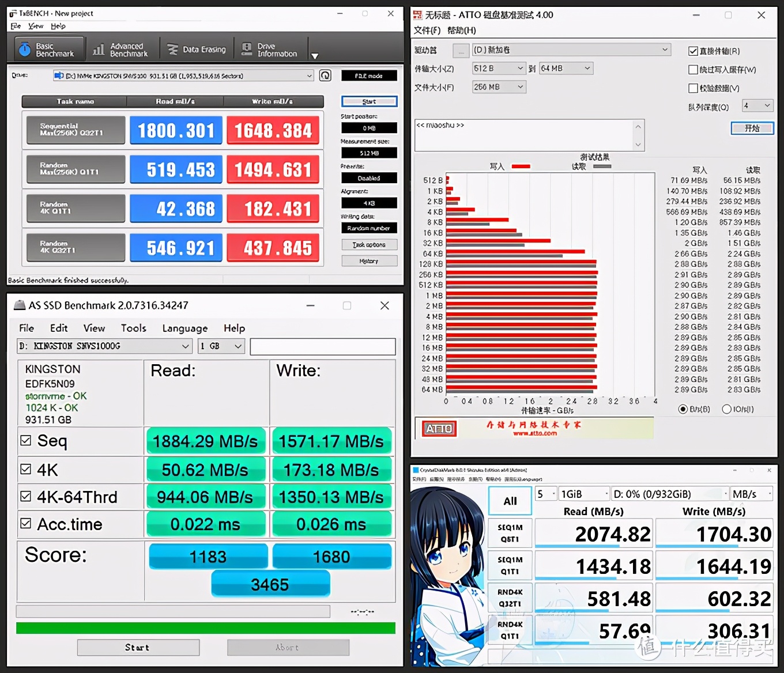Open the AS SSD drive dropdown KINGSTON SNVS1000G
This screenshot has width=784, height=673.
coord(105,346)
